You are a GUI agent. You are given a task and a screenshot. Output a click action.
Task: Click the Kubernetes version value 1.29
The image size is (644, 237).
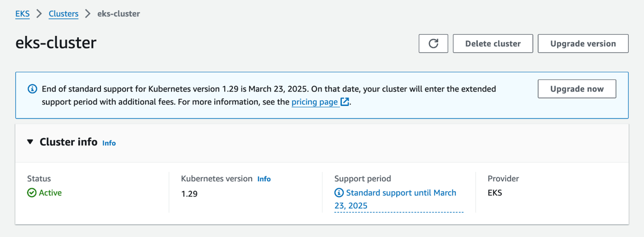189,194
